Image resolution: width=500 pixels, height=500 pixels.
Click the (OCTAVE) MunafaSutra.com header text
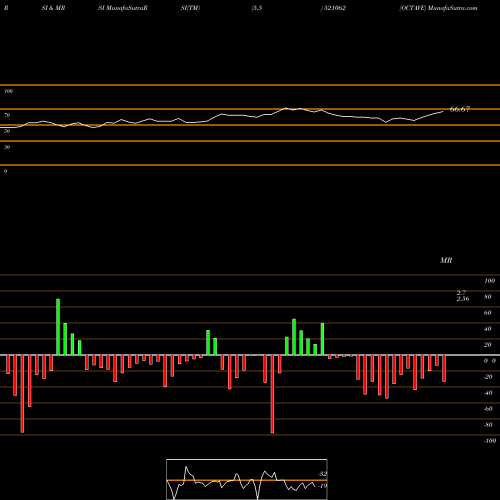(x=438, y=8)
